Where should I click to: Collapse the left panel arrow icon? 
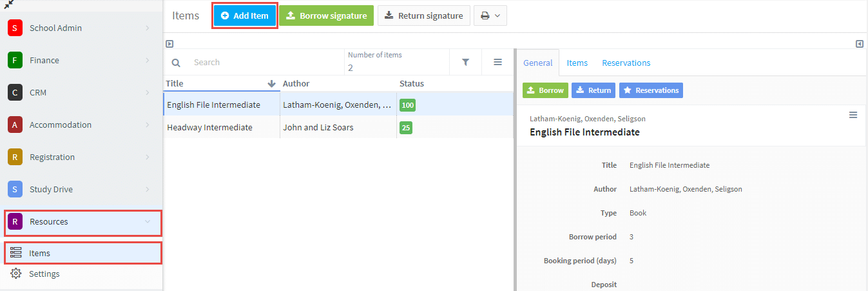[x=169, y=44]
